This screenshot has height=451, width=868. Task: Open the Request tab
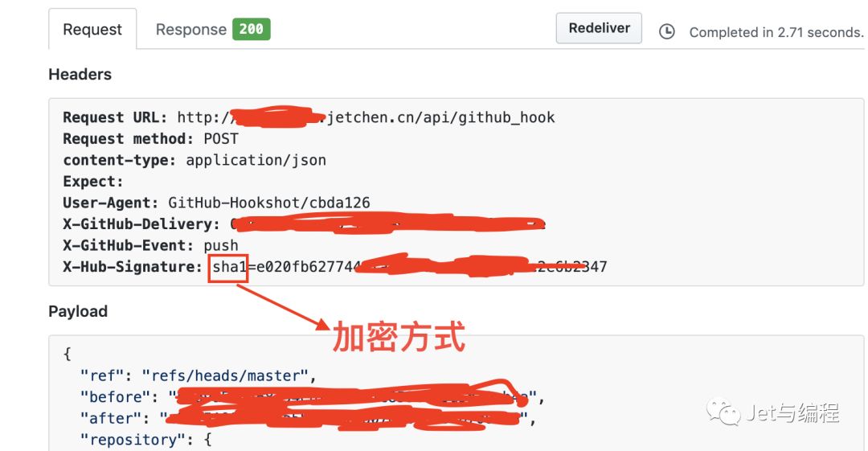click(92, 30)
